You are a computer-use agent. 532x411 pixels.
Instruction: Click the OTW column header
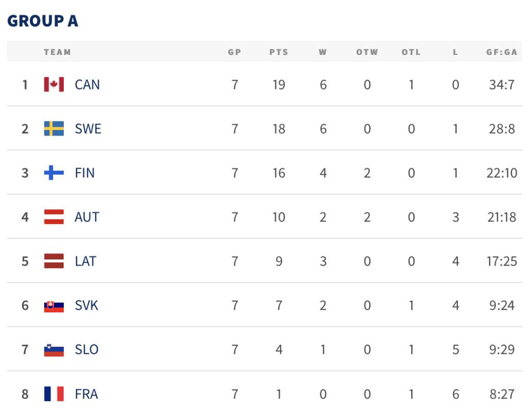click(367, 52)
